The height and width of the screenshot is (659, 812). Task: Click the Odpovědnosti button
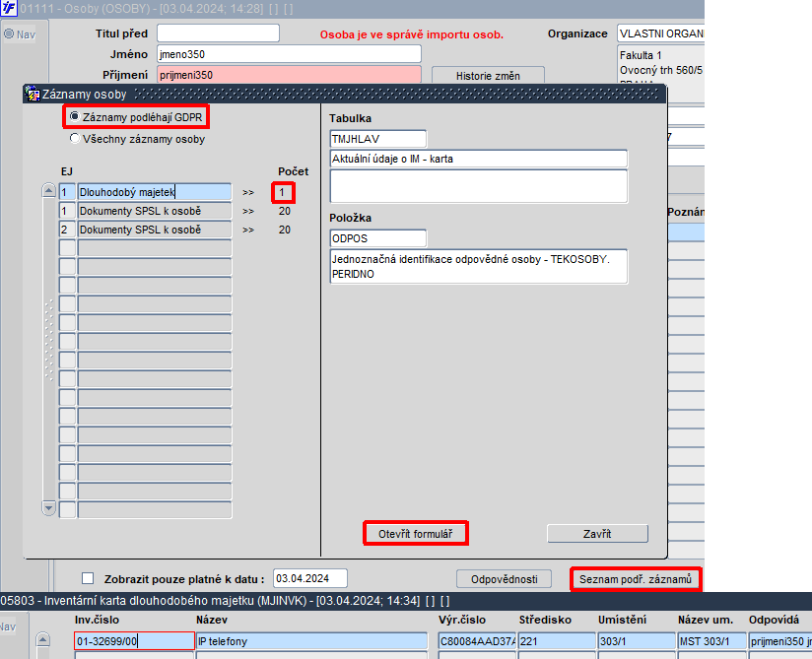504,579
